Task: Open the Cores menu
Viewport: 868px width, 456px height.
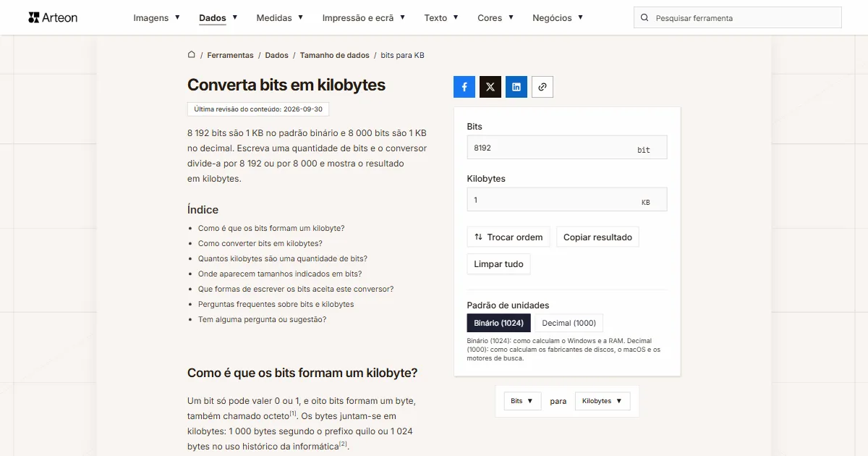Action: pyautogui.click(x=495, y=18)
